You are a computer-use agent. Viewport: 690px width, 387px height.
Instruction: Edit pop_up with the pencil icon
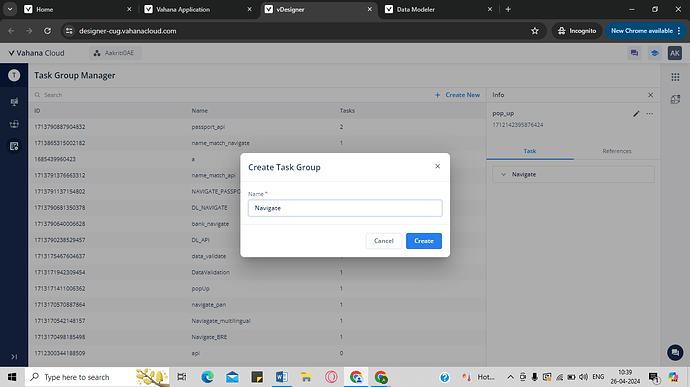(x=636, y=114)
